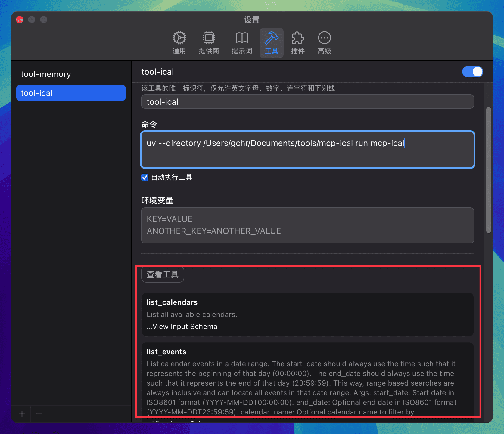Click the tool-ical panel header title
Image resolution: width=504 pixels, height=434 pixels.
click(x=157, y=72)
